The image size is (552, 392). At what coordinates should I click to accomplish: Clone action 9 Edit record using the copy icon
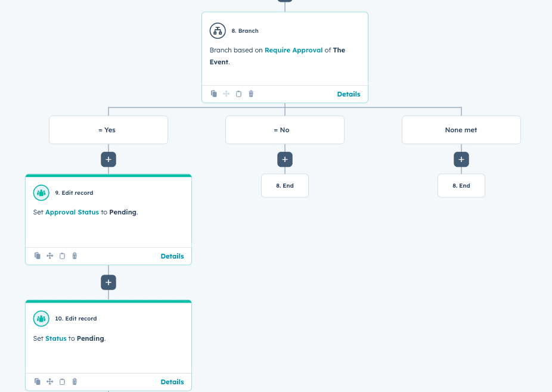[38, 256]
